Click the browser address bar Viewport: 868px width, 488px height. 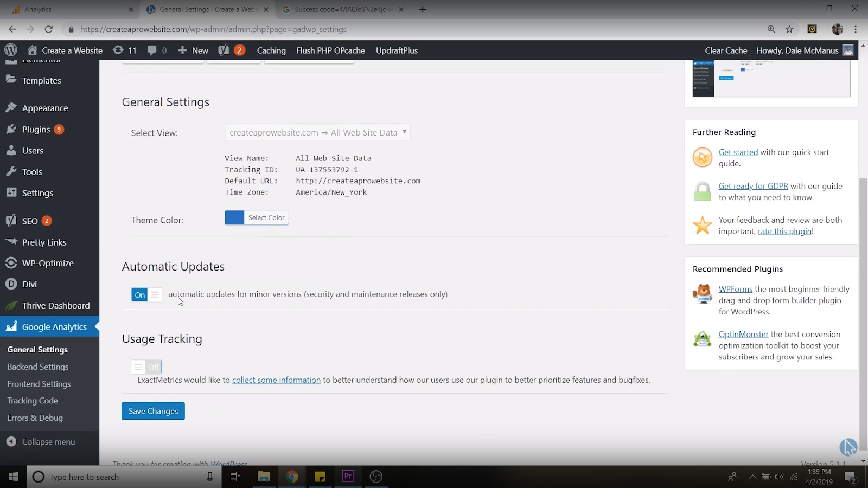(x=412, y=29)
